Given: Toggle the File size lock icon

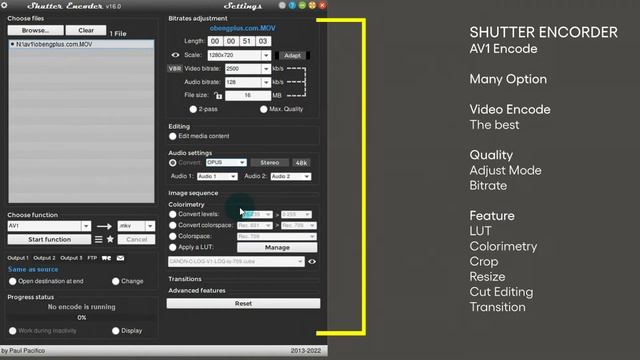Looking at the screenshot, I should pos(218,96).
